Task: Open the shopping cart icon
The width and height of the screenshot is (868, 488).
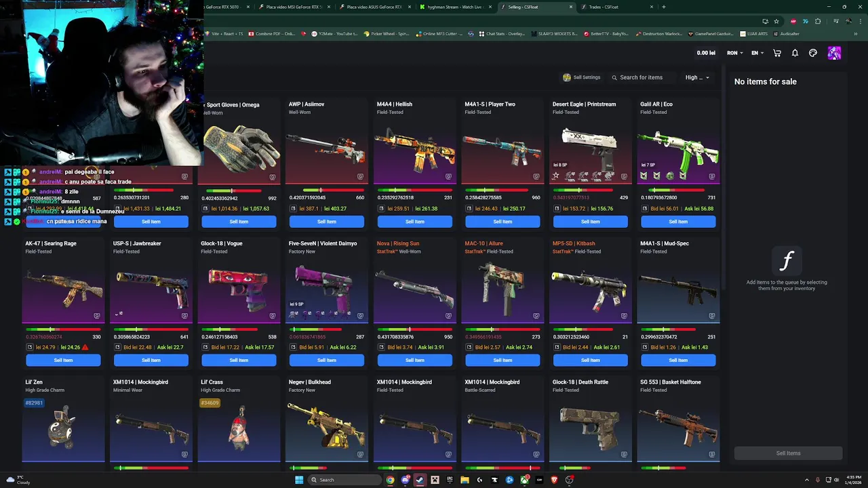Action: click(777, 53)
